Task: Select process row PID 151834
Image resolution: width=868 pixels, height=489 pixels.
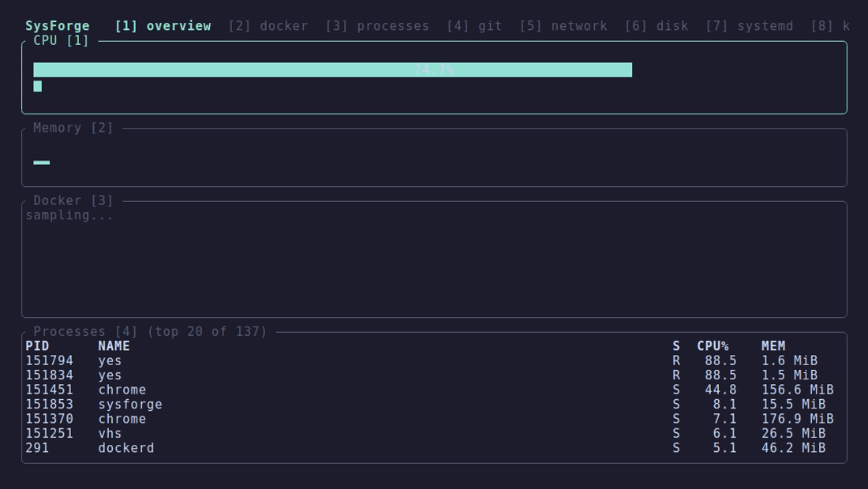Action: pyautogui.click(x=434, y=375)
